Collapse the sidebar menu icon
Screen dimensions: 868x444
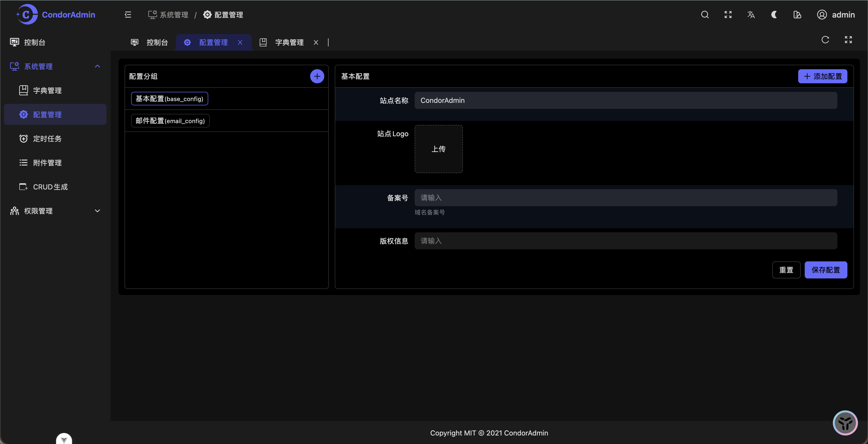(128, 15)
